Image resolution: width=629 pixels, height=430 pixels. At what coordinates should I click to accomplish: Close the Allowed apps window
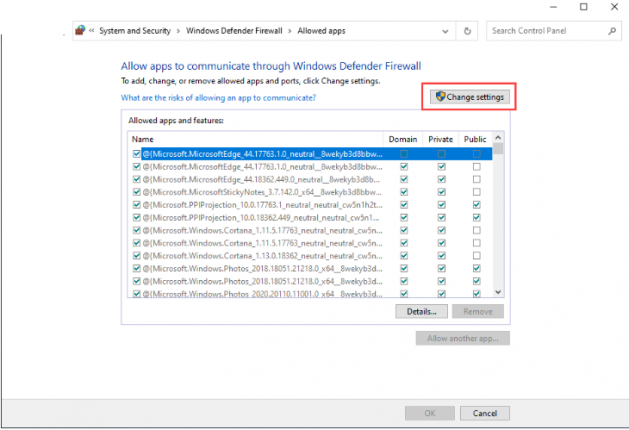click(614, 7)
